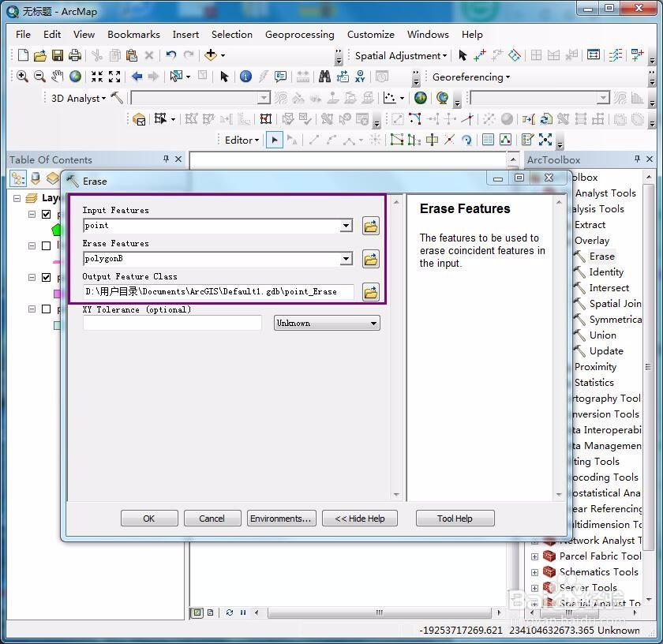The height and width of the screenshot is (644, 663).
Task: Toggle the third layer's checked checkbox
Action: pos(46,277)
